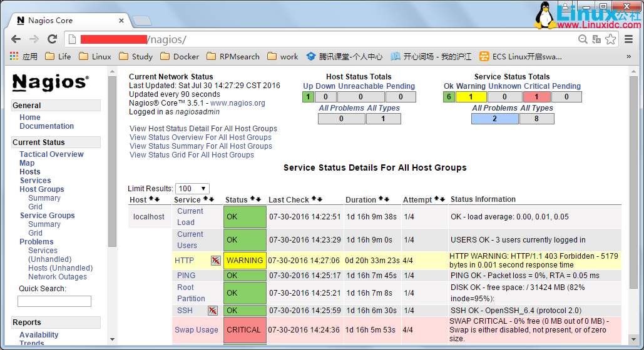Click the main page vertical scrollbar thumb
Viewport: 644px width, 350px height.
(633, 182)
